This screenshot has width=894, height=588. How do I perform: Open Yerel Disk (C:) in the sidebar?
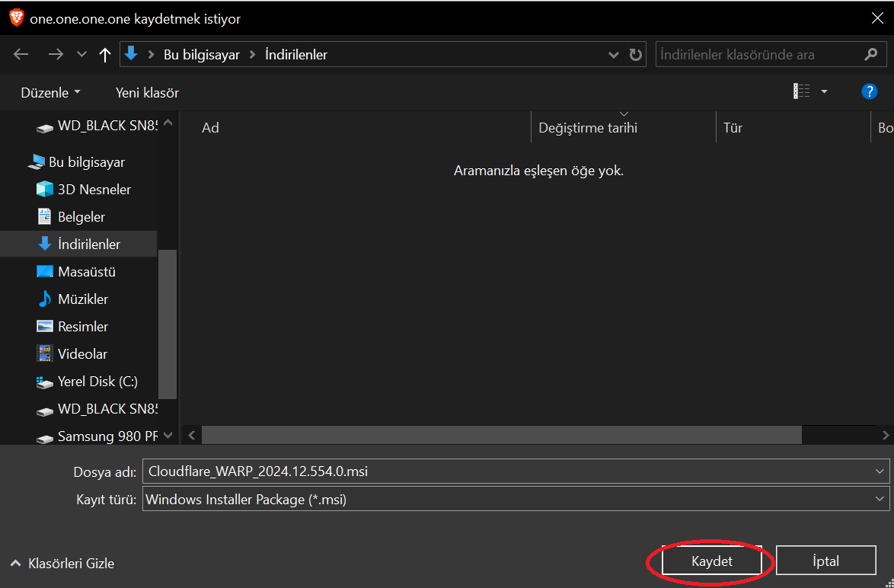(x=97, y=381)
